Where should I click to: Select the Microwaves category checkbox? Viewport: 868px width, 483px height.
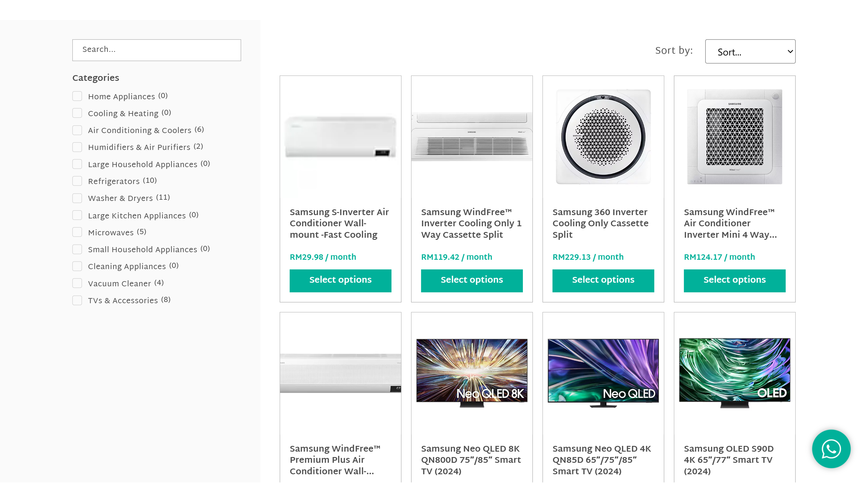pos(77,232)
